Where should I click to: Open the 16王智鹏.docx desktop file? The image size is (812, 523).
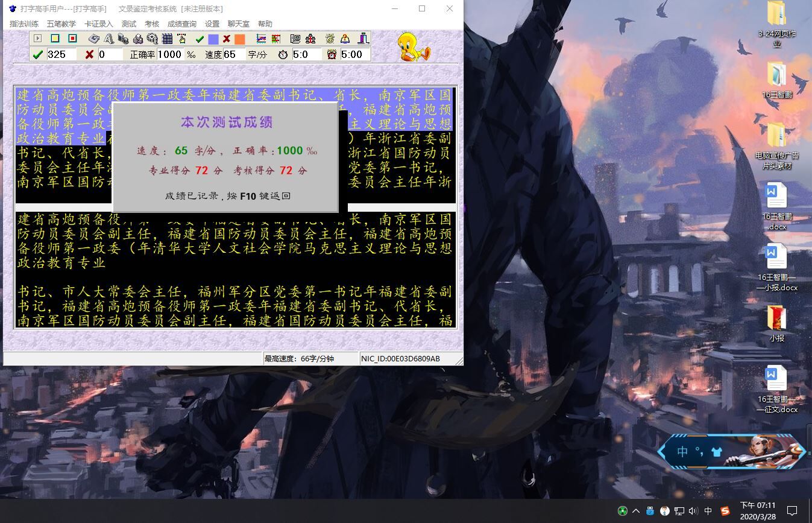point(777,207)
